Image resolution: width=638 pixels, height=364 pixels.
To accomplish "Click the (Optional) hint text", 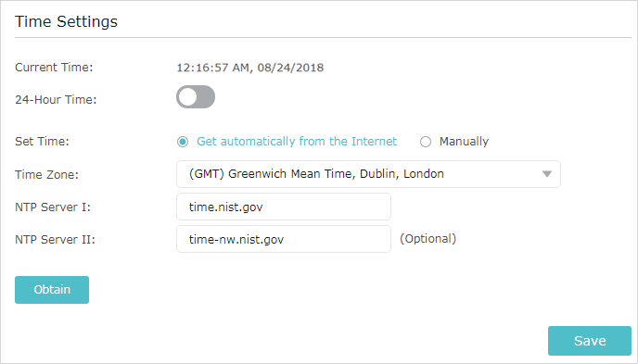I will (428, 238).
